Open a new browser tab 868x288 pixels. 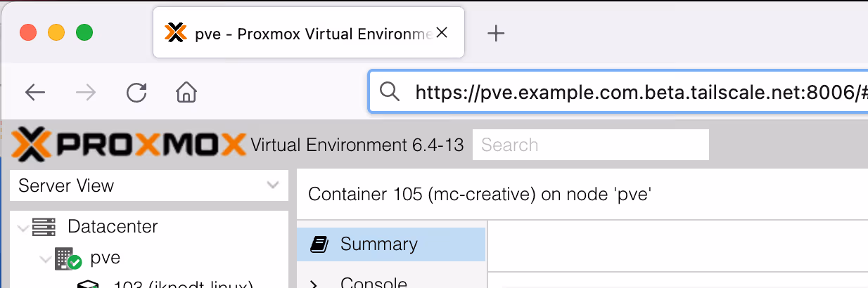tap(496, 33)
